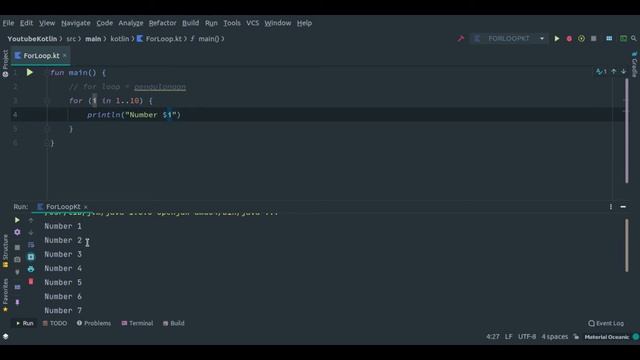This screenshot has width=640, height=360.
Task: Click the Run button in bottom bar
Action: [24, 323]
